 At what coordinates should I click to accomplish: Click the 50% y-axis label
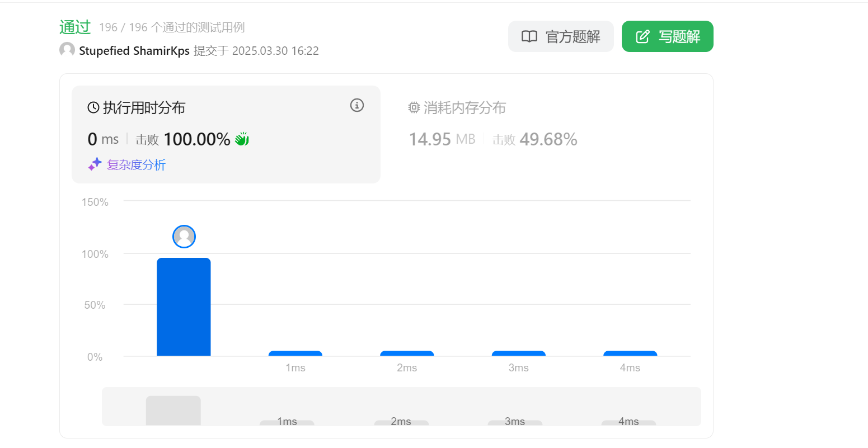pos(95,305)
